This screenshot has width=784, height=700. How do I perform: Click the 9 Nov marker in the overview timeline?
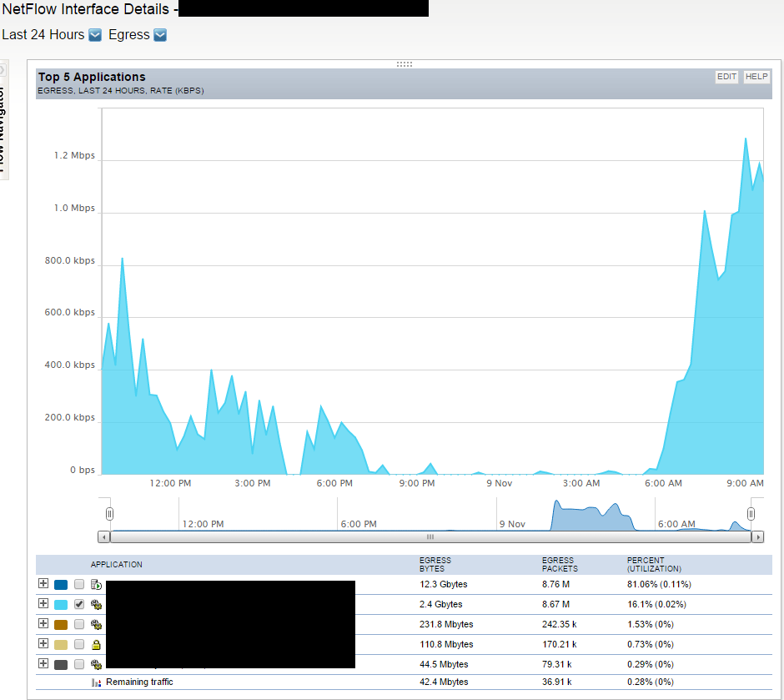coord(512,524)
